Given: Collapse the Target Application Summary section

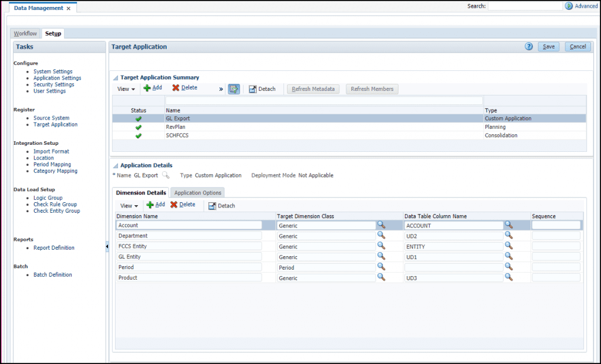Looking at the screenshot, I should pos(116,78).
